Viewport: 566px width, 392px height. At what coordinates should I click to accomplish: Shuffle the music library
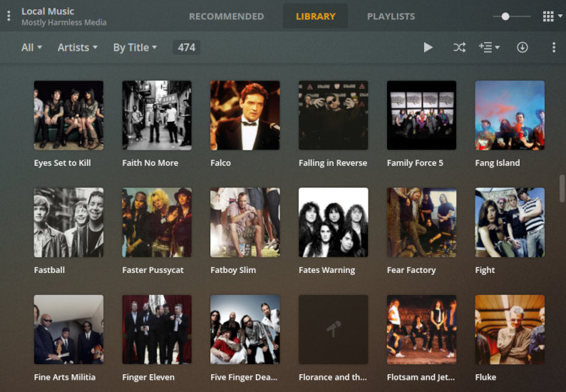click(459, 48)
